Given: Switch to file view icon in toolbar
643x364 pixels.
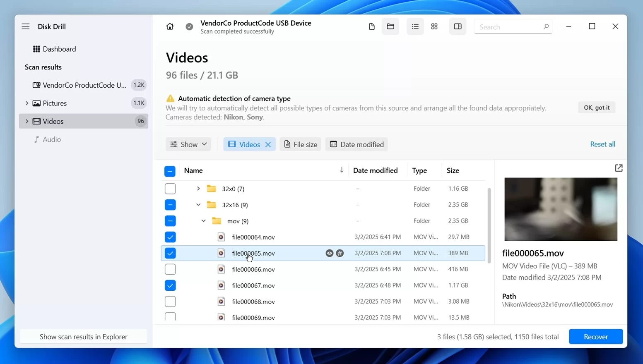Looking at the screenshot, I should click(371, 26).
